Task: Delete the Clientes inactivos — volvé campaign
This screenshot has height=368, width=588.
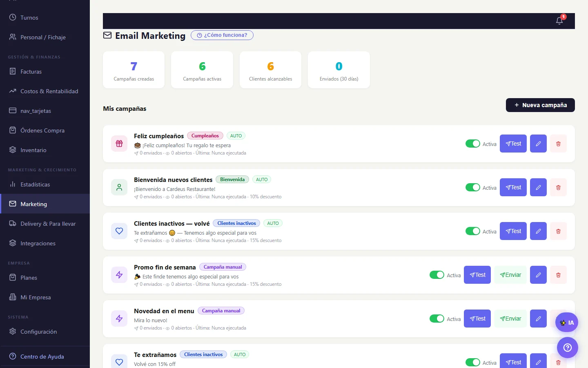Action: click(558, 231)
